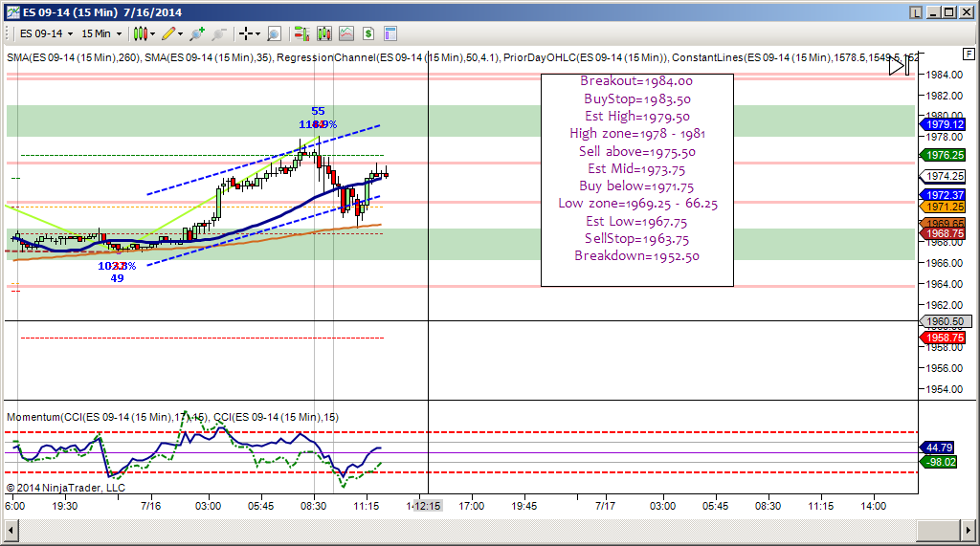
Task: Click the jump-to-latest-bar arrow icon
Action: (901, 65)
